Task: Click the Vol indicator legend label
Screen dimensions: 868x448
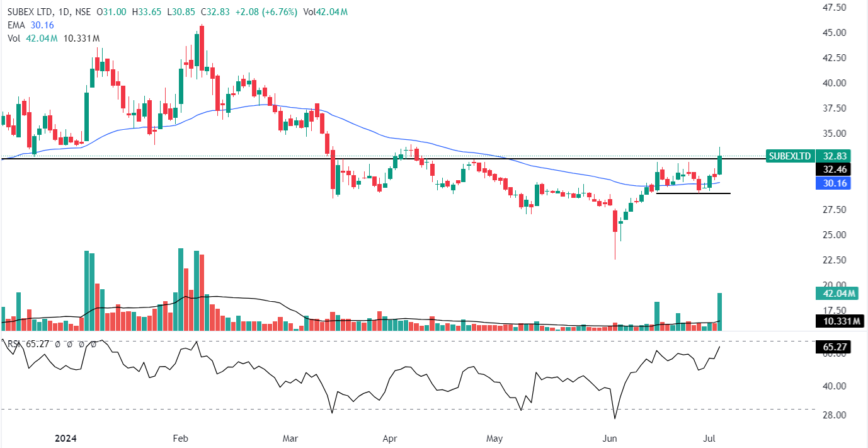Action: pos(14,38)
